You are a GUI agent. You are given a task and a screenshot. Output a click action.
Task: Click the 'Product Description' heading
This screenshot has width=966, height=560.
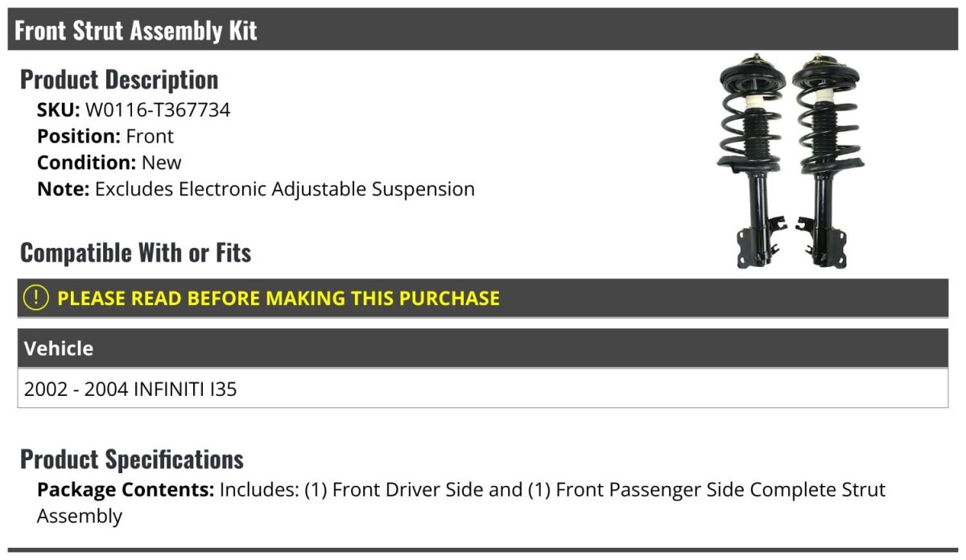click(119, 80)
